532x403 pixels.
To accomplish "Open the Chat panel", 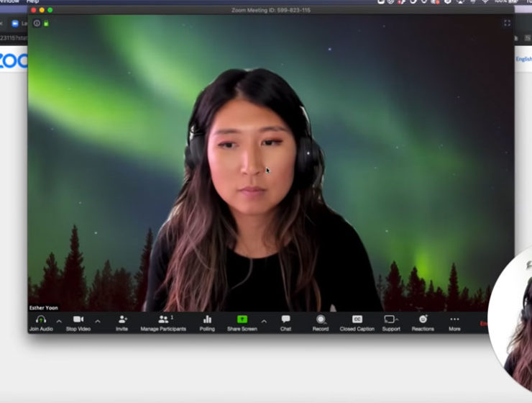I will tap(285, 320).
